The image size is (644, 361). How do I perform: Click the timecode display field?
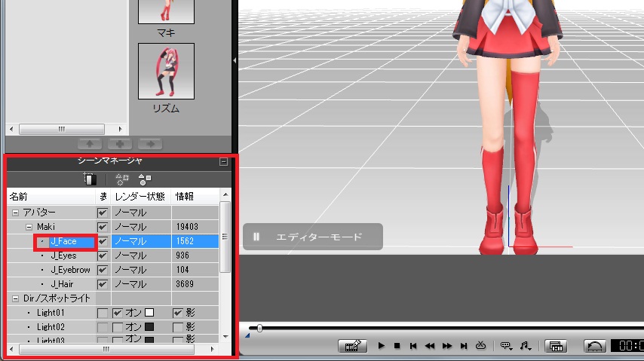[x=627, y=345]
